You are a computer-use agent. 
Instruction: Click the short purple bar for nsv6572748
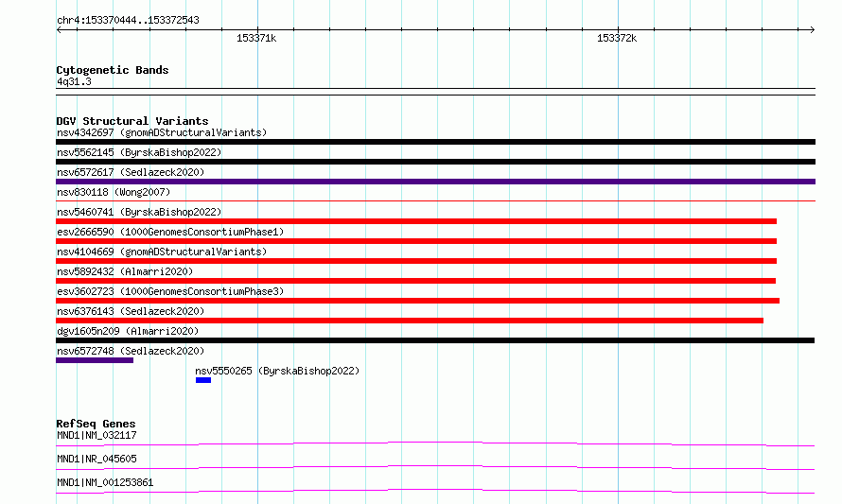pyautogui.click(x=95, y=360)
